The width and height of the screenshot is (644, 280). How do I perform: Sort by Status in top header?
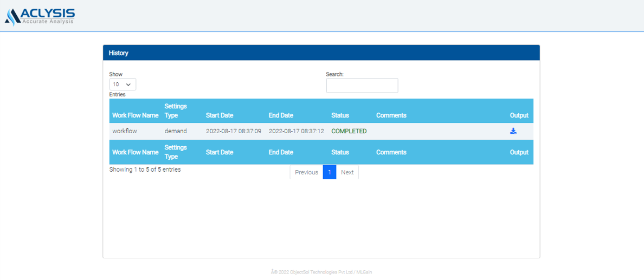coord(340,115)
